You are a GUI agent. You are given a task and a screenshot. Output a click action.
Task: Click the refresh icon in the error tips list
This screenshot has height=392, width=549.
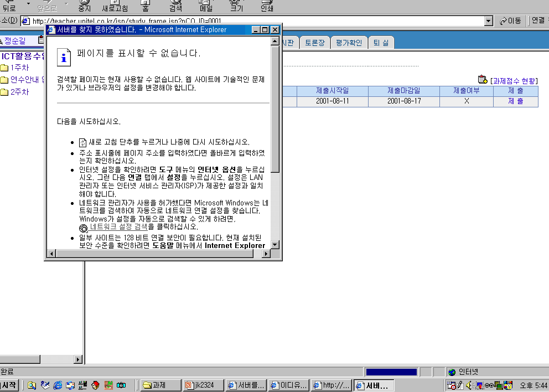(82, 143)
